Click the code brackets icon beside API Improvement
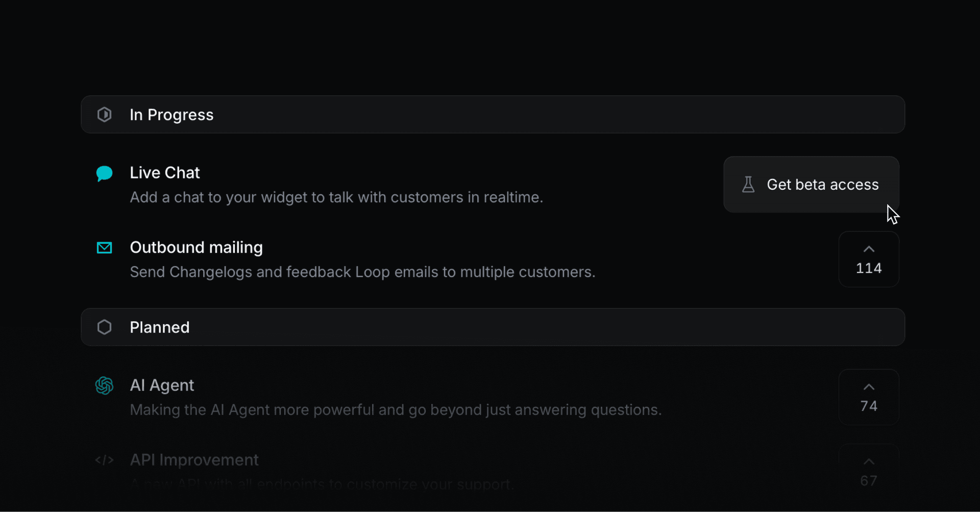Viewport: 980px width, 512px height. tap(104, 459)
